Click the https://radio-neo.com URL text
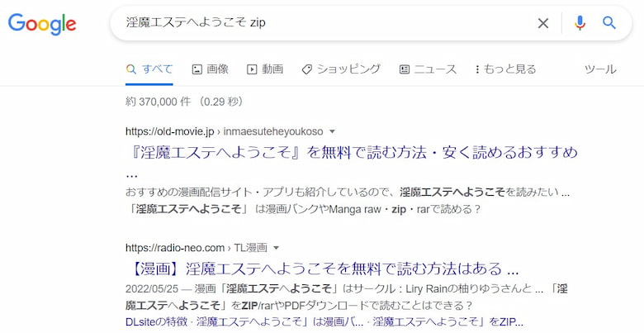644x333 pixels. tap(175, 248)
